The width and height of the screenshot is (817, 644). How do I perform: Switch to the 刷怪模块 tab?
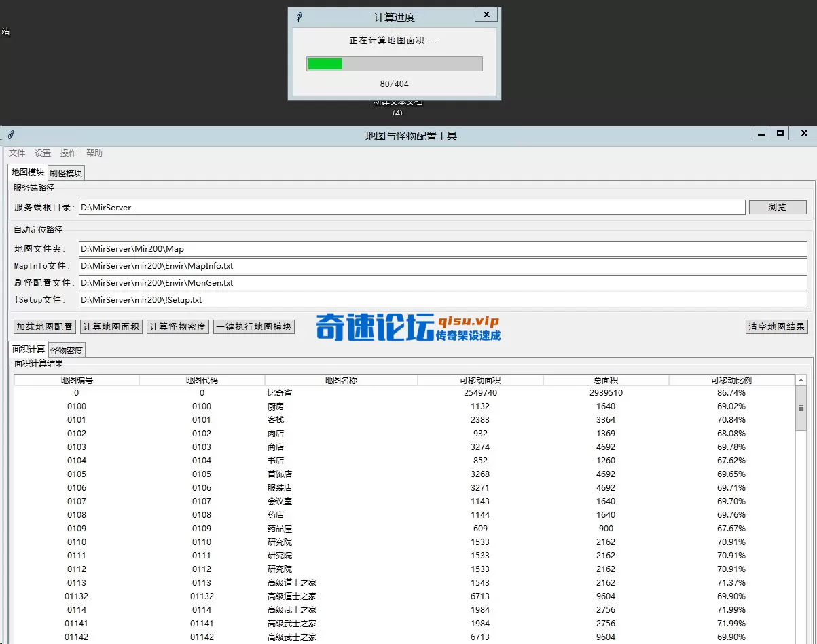pyautogui.click(x=65, y=172)
